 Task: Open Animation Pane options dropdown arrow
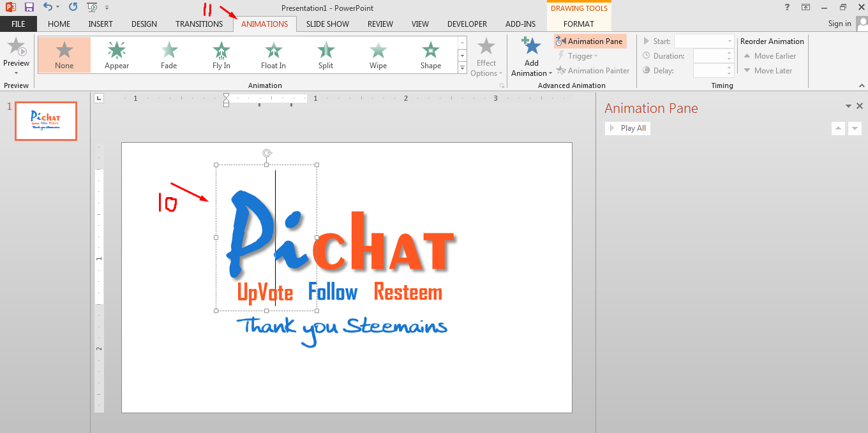coord(848,106)
